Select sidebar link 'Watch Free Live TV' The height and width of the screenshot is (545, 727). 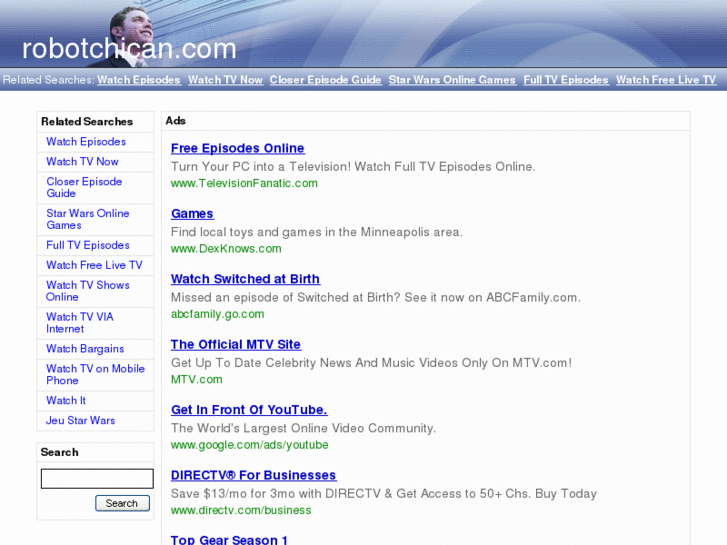coord(94,265)
